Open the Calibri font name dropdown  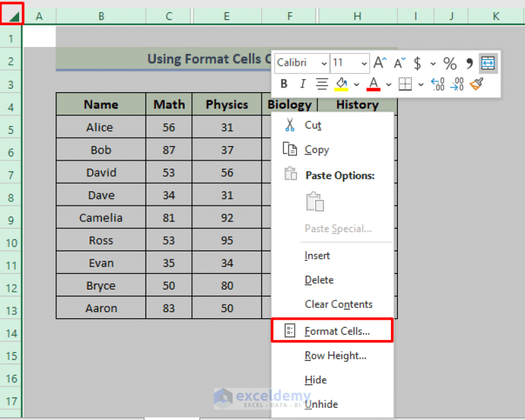[x=324, y=64]
